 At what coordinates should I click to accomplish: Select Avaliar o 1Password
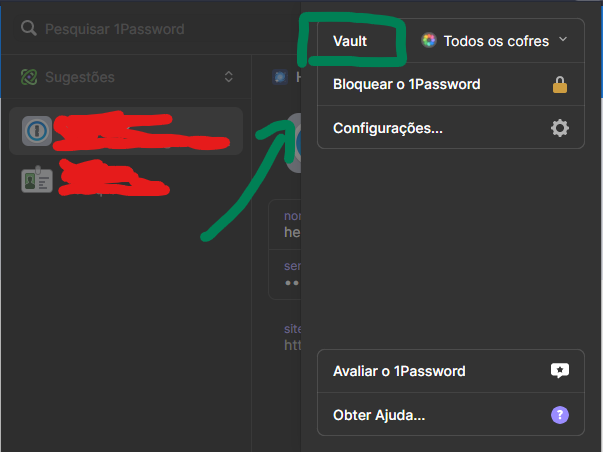click(399, 371)
